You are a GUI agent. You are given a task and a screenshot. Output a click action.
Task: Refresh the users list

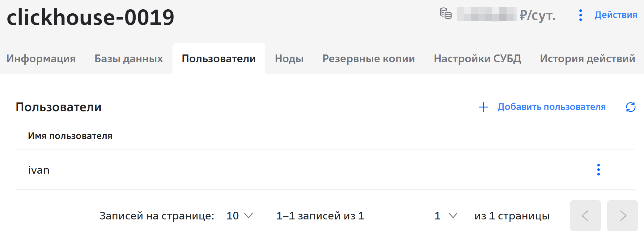[630, 107]
